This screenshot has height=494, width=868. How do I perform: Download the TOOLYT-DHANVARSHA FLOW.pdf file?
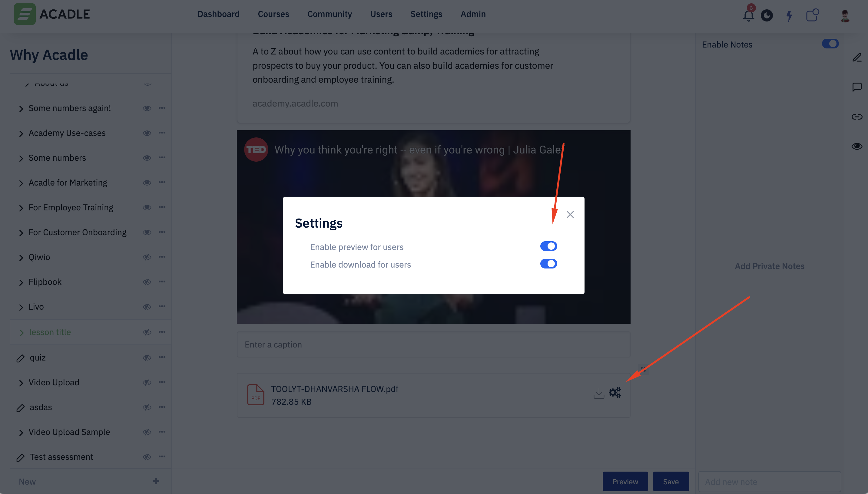599,394
